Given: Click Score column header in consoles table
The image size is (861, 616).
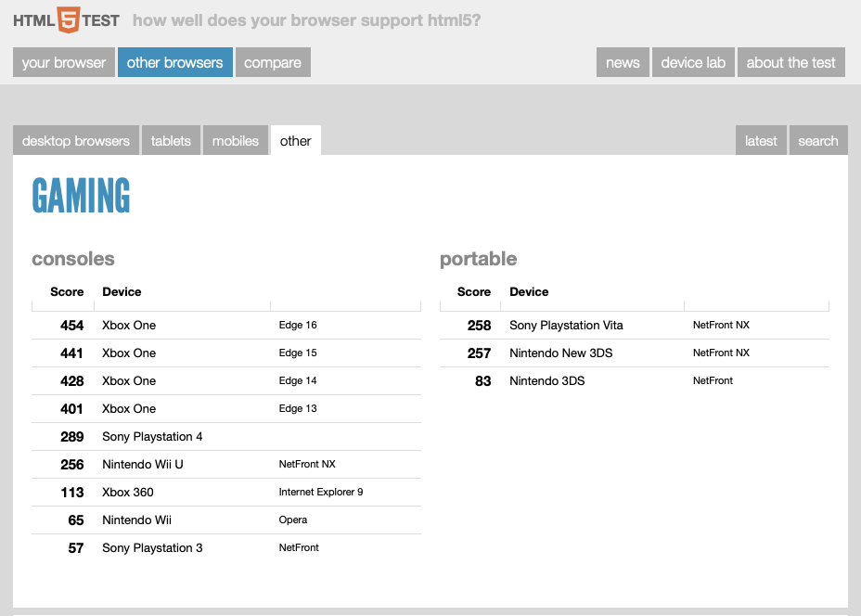Looking at the screenshot, I should (x=67, y=291).
